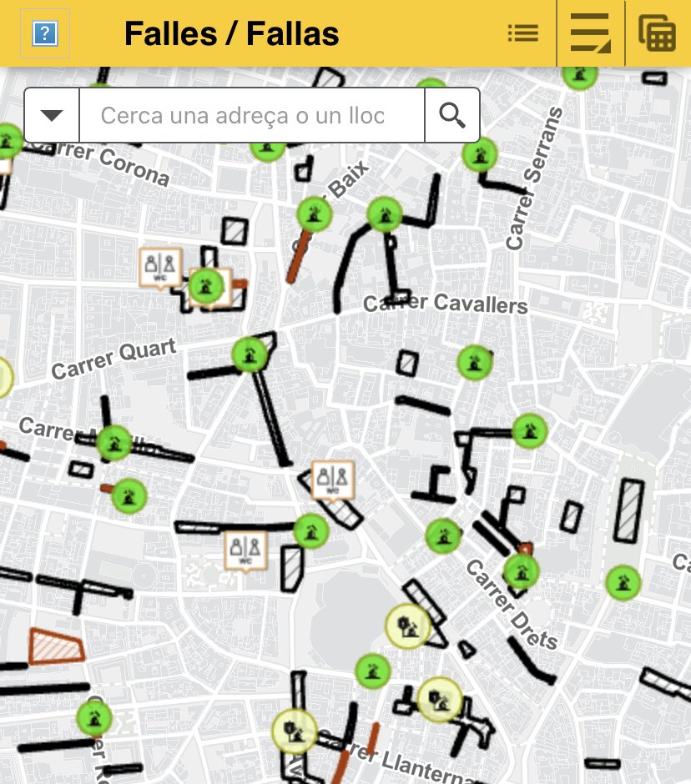Select the green falla marker at far right

(623, 582)
